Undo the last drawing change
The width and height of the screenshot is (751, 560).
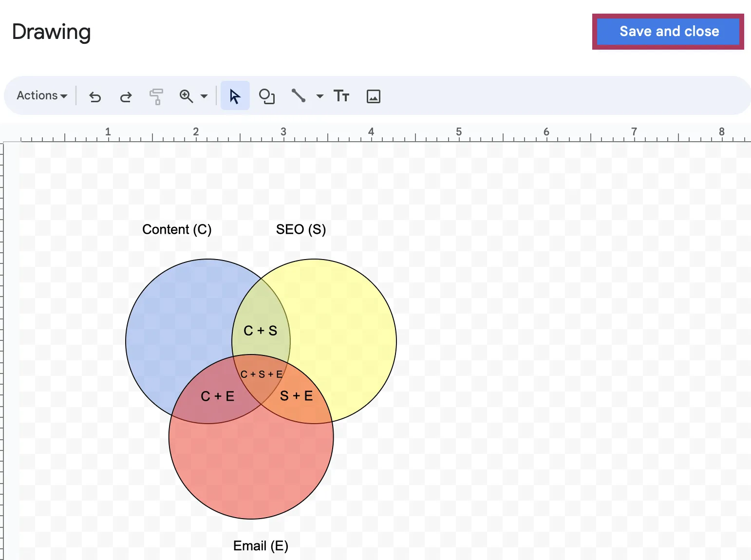coord(95,96)
